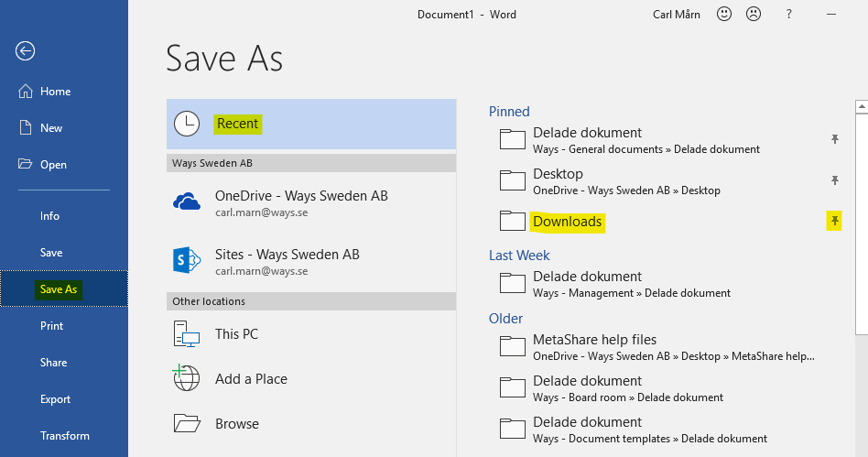Unpin Delade dokument General documents folder
This screenshot has width=868, height=457.
[835, 139]
